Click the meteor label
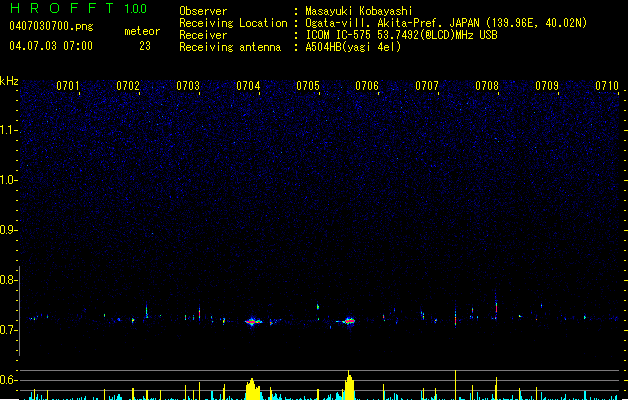 [142, 31]
